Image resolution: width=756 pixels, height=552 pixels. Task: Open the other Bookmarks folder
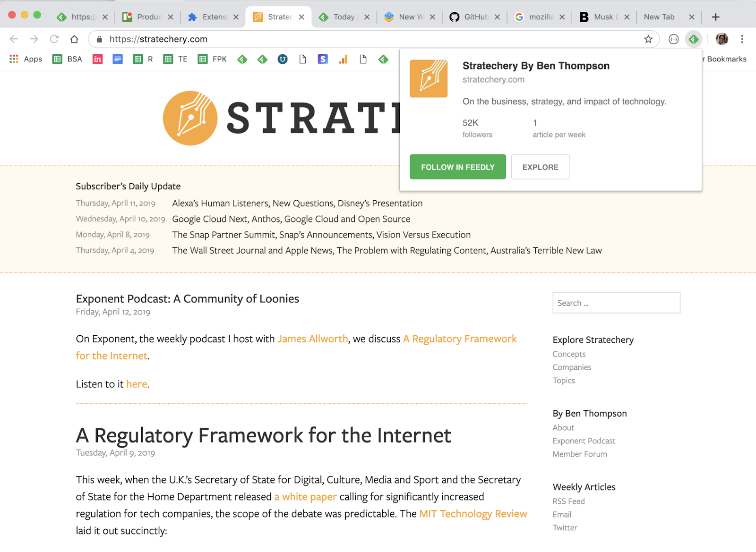[724, 59]
